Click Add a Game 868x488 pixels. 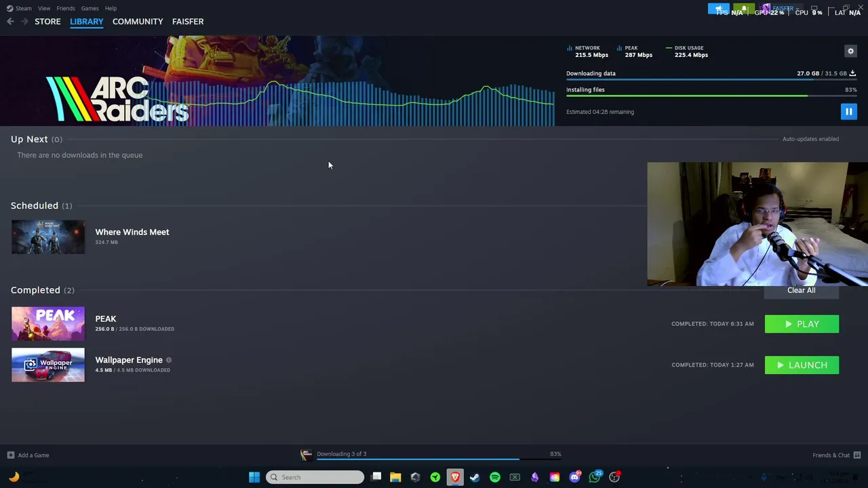(x=28, y=455)
